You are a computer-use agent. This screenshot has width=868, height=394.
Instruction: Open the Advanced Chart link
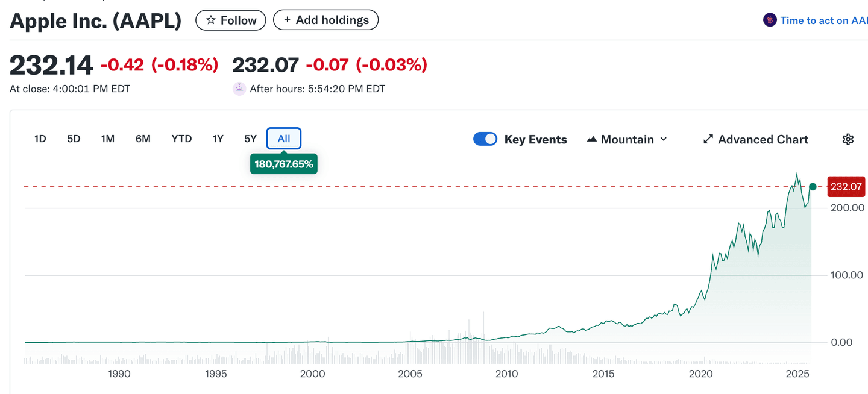(763, 139)
